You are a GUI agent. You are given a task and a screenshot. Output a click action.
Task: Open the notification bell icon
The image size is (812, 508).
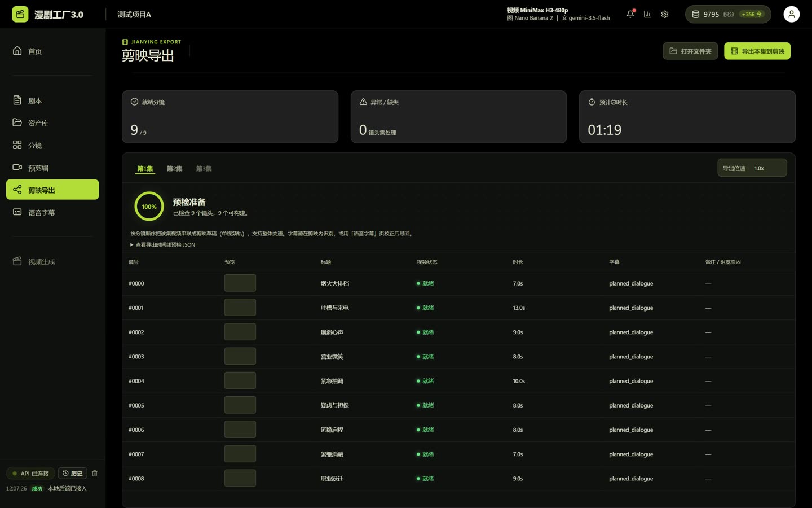pyautogui.click(x=630, y=14)
